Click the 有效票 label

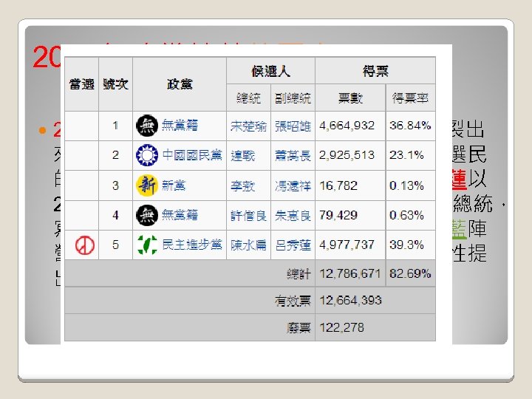point(293,301)
